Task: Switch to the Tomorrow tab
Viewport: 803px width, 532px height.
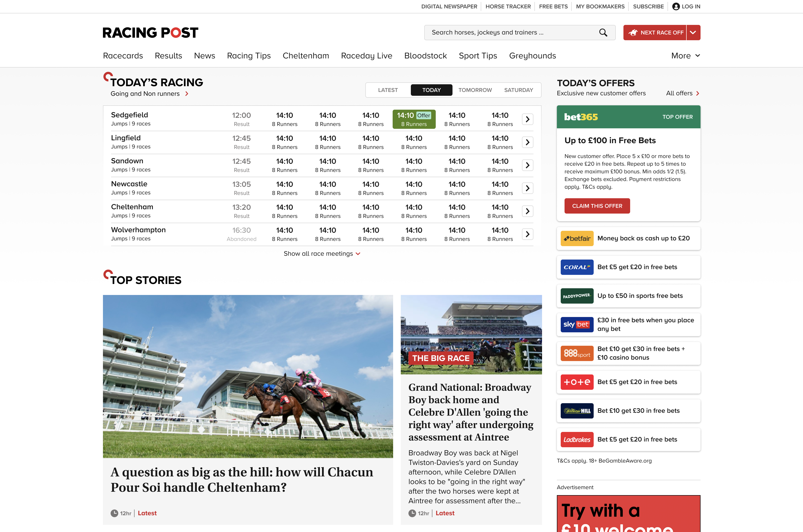Action: pos(475,90)
